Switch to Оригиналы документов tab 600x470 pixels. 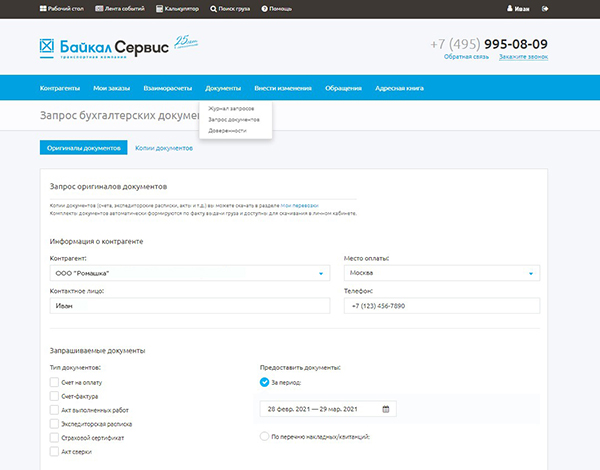pos(83,148)
